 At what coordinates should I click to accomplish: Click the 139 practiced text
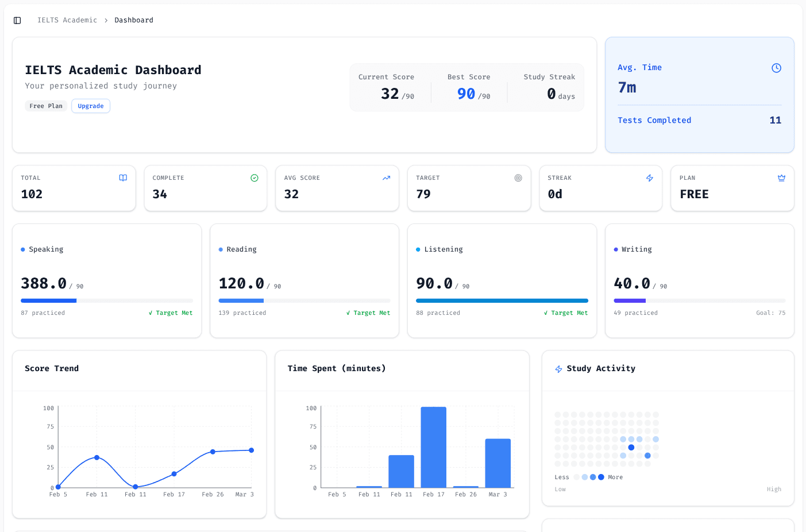click(242, 313)
